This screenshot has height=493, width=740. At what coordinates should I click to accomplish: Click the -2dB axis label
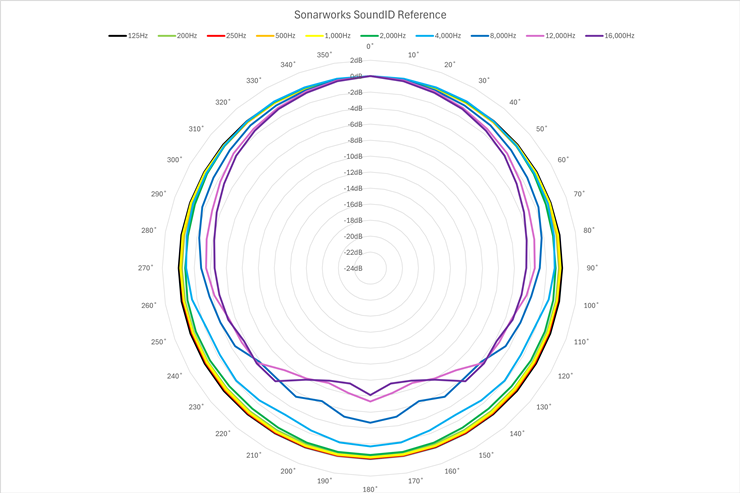[x=355, y=92]
